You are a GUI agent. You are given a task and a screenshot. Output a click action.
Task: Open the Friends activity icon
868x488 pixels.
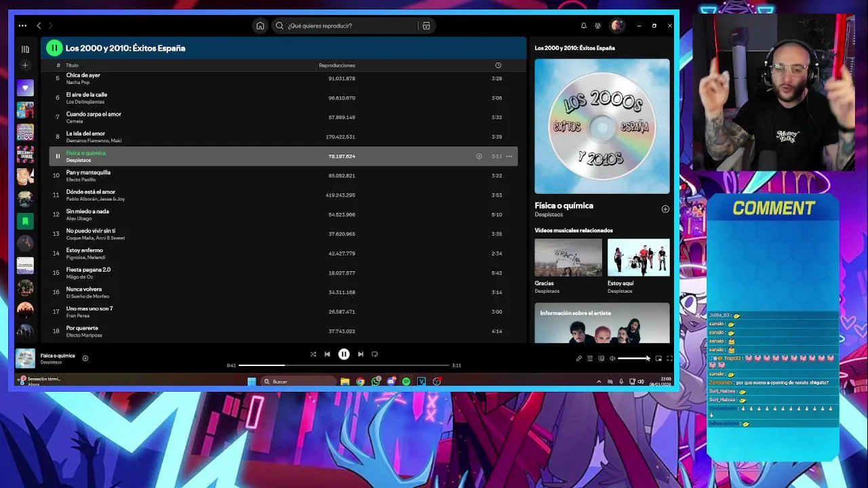pyautogui.click(x=597, y=26)
